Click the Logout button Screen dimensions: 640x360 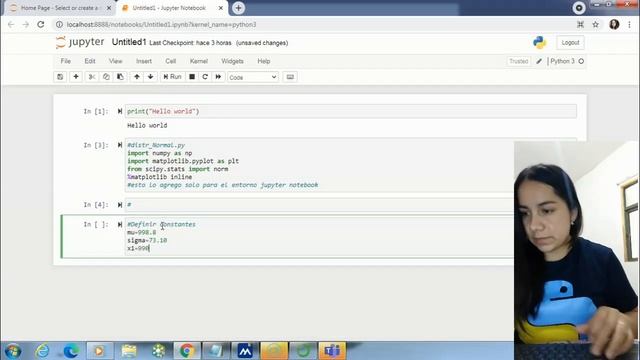click(570, 42)
